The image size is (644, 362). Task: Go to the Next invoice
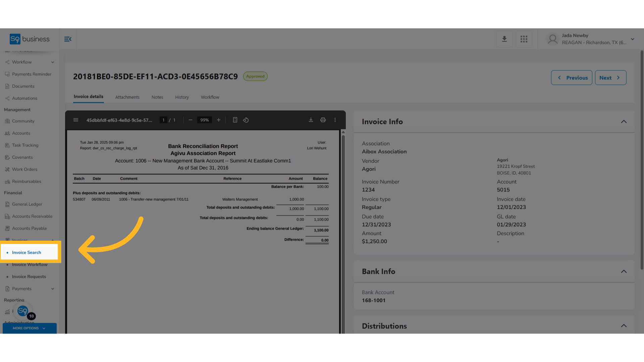click(610, 78)
